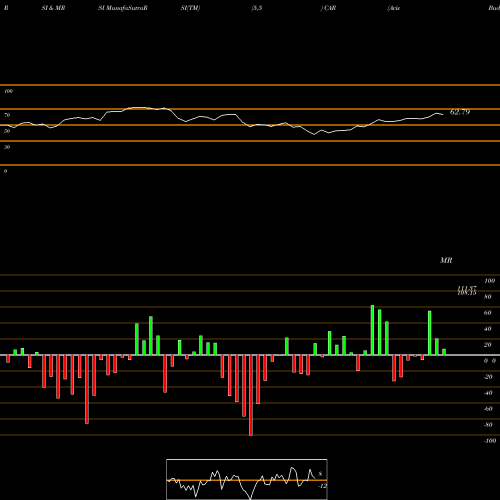Click MR axis label 60
This screenshot has height=500, width=500.
(x=488, y=313)
